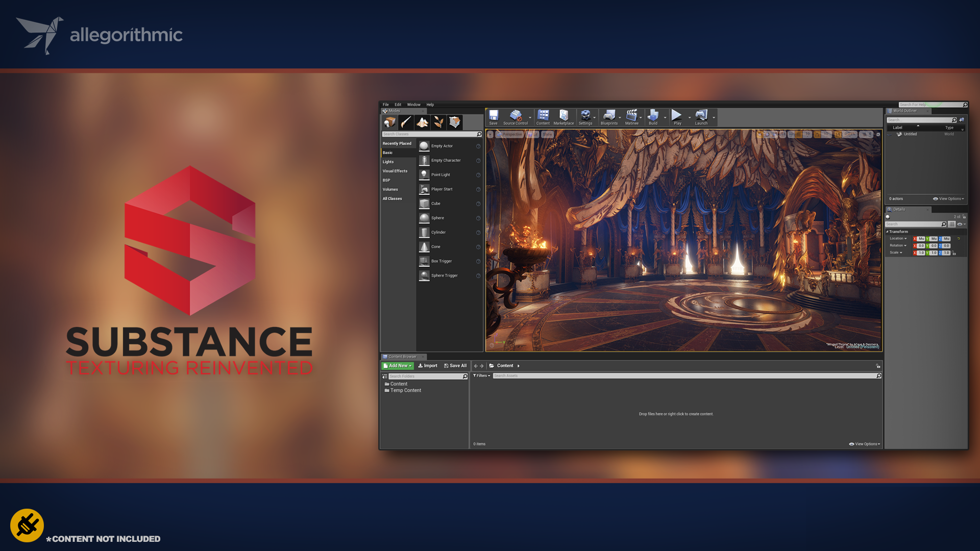Select the Build toolbar icon
This screenshot has height=551, width=980.
pos(651,117)
